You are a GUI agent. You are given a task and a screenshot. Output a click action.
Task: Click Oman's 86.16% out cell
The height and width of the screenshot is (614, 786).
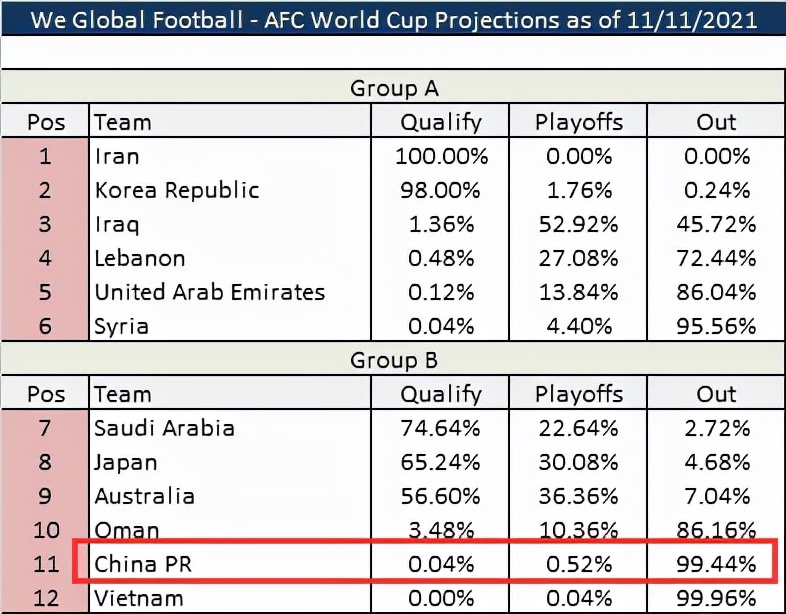pos(716,530)
